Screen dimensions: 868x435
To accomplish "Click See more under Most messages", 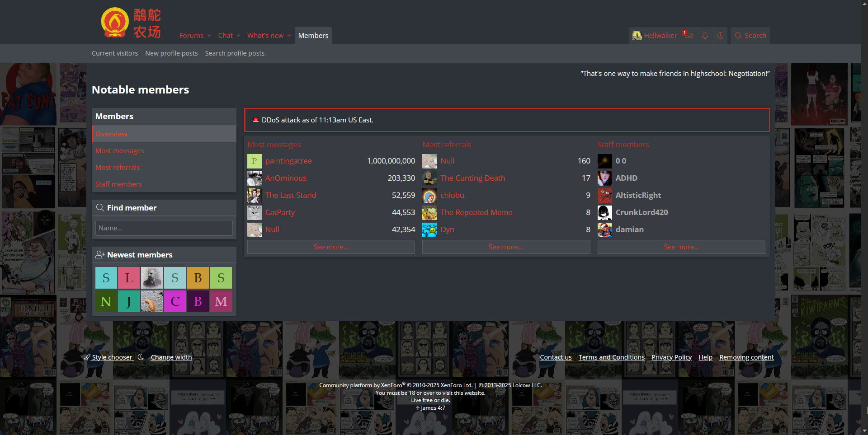I will click(x=331, y=247).
